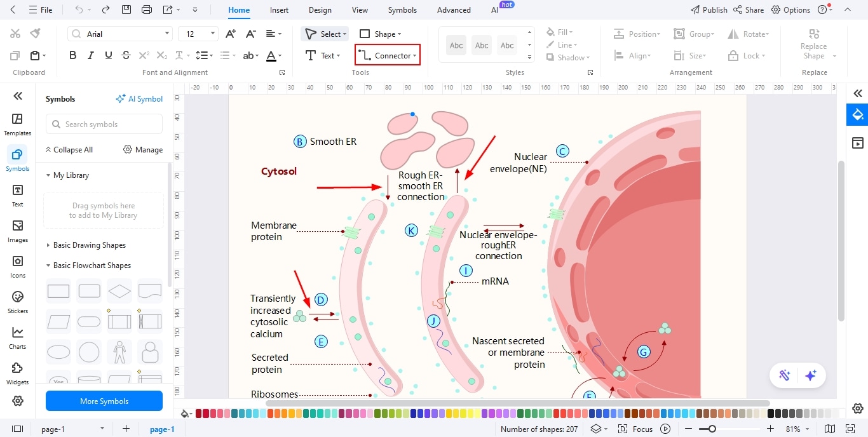Image resolution: width=868 pixels, height=437 pixels.
Task: Open settings gear in left sidebar
Action: pyautogui.click(x=18, y=401)
